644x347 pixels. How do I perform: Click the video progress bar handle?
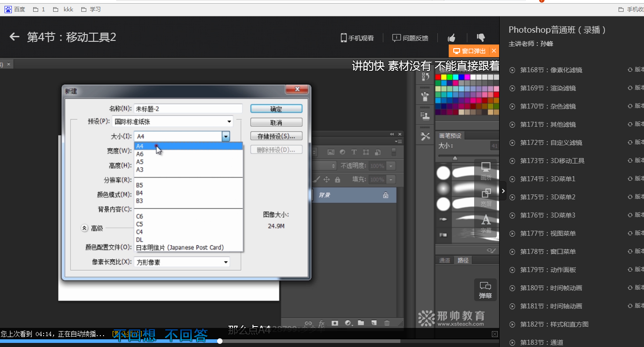click(x=220, y=341)
